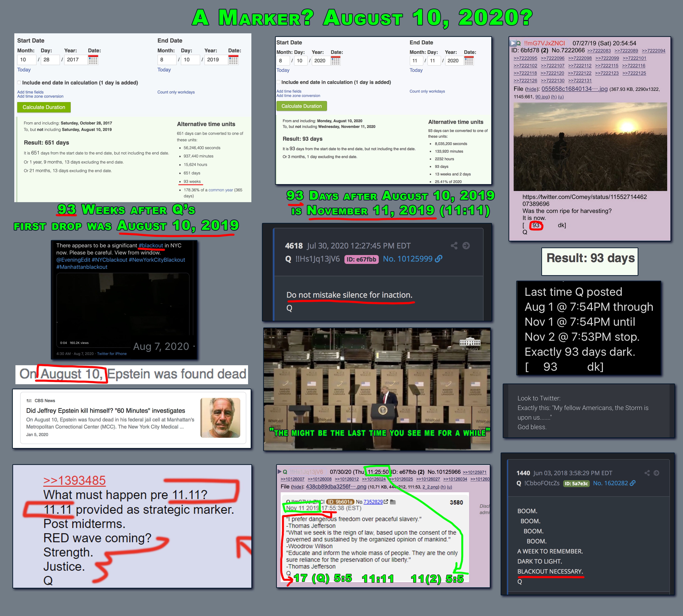Screen dimensions: 683x616
Task: Click 'Calculate Duration' in the 93 days calculator
Action: tap(301, 106)
